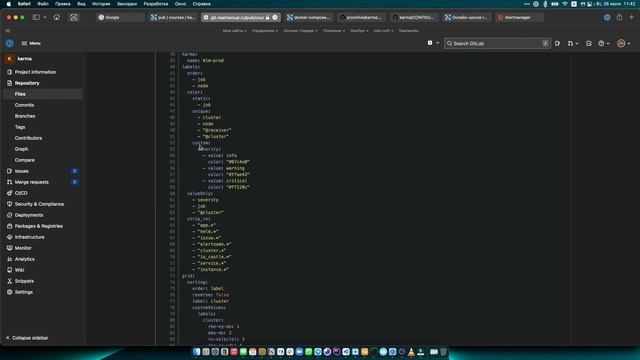The width and height of the screenshot is (640, 360).
Task: Open VLC cone icon in the Dock
Action: (x=411, y=352)
